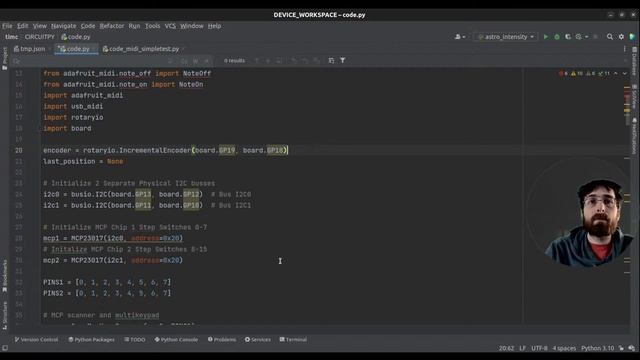The height and width of the screenshot is (360, 640).
Task: Open the Refactor menu
Action: 111,26
